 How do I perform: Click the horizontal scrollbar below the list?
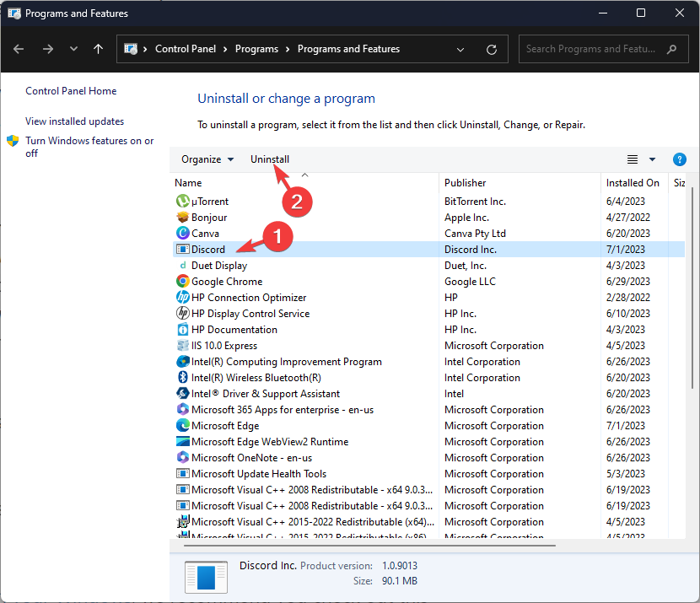[369, 546]
